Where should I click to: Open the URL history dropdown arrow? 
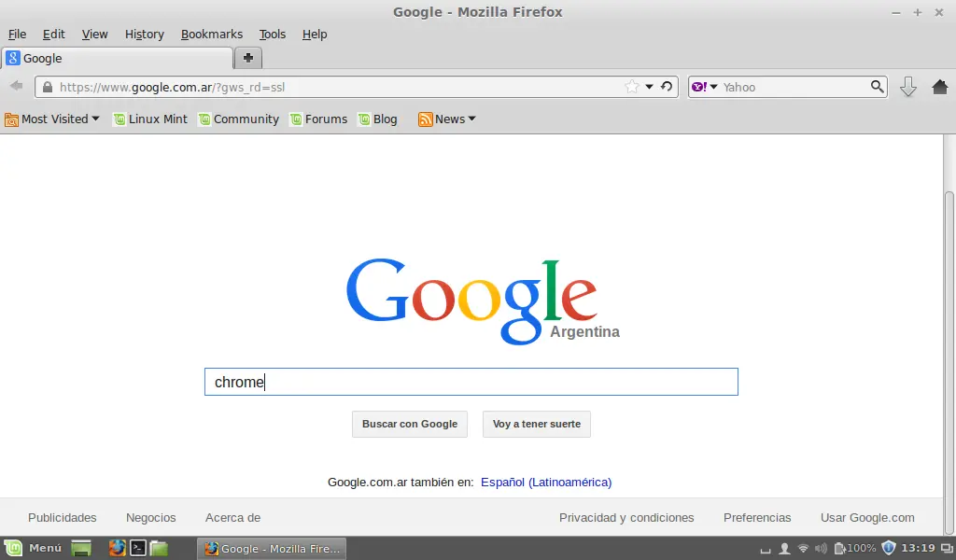pyautogui.click(x=650, y=87)
